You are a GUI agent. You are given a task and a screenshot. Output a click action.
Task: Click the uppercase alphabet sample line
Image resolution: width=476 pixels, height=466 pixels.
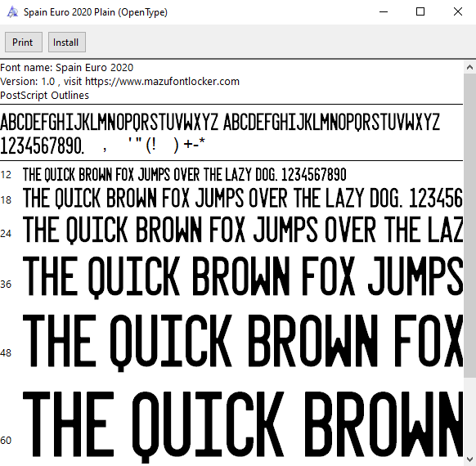[x=220, y=122]
